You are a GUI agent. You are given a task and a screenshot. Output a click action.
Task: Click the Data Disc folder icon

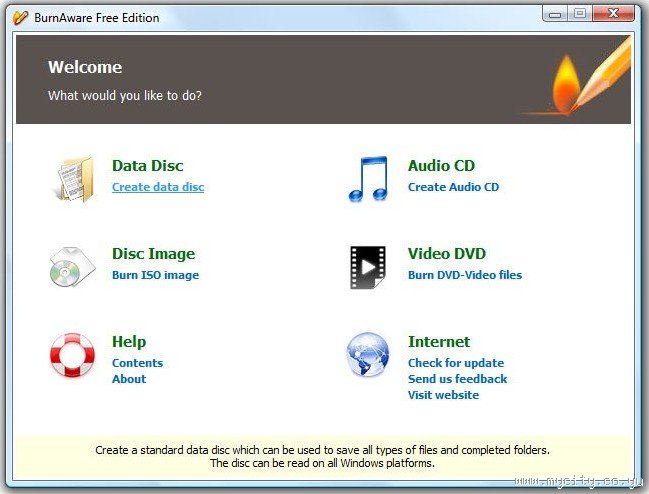(75, 179)
